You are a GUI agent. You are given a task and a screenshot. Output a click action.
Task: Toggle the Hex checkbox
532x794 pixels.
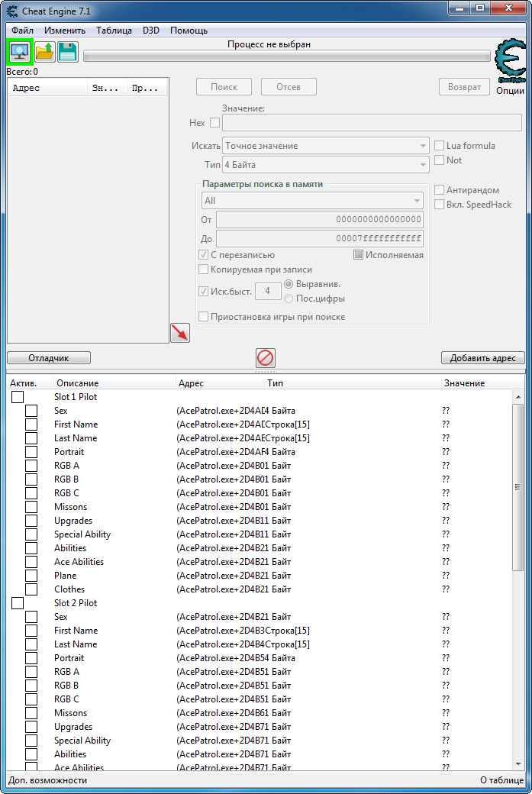[x=214, y=123]
